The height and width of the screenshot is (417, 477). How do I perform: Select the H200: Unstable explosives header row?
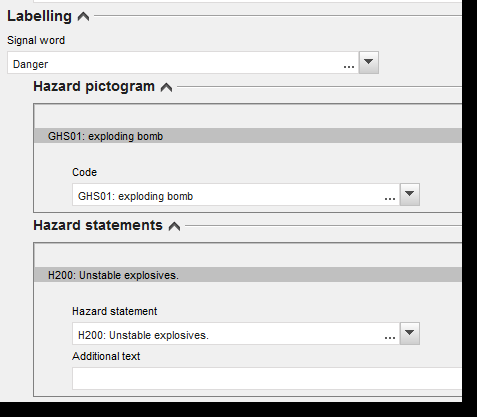point(248,275)
